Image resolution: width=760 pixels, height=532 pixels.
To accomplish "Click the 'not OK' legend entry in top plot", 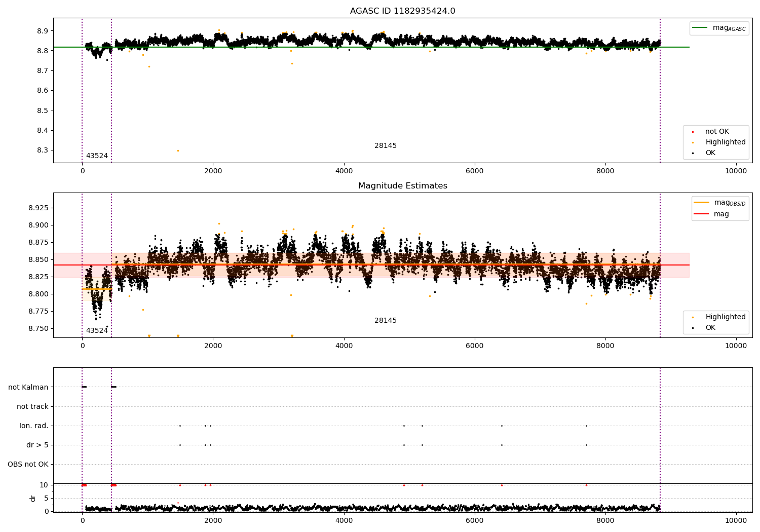I will click(717, 132).
